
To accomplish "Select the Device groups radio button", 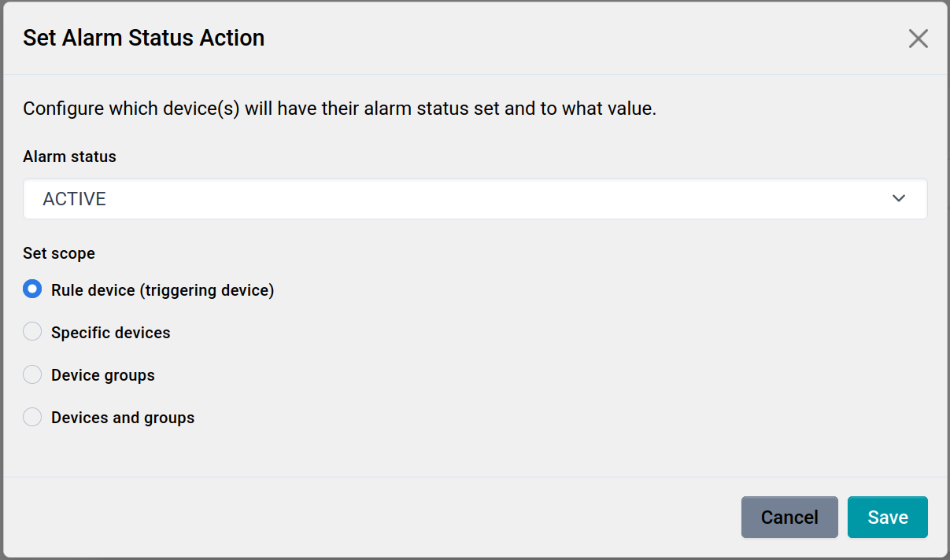I will click(32, 374).
